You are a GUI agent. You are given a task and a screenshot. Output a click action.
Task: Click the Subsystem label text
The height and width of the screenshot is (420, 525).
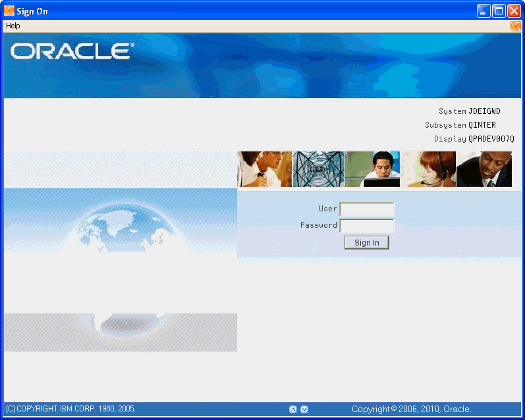(446, 125)
